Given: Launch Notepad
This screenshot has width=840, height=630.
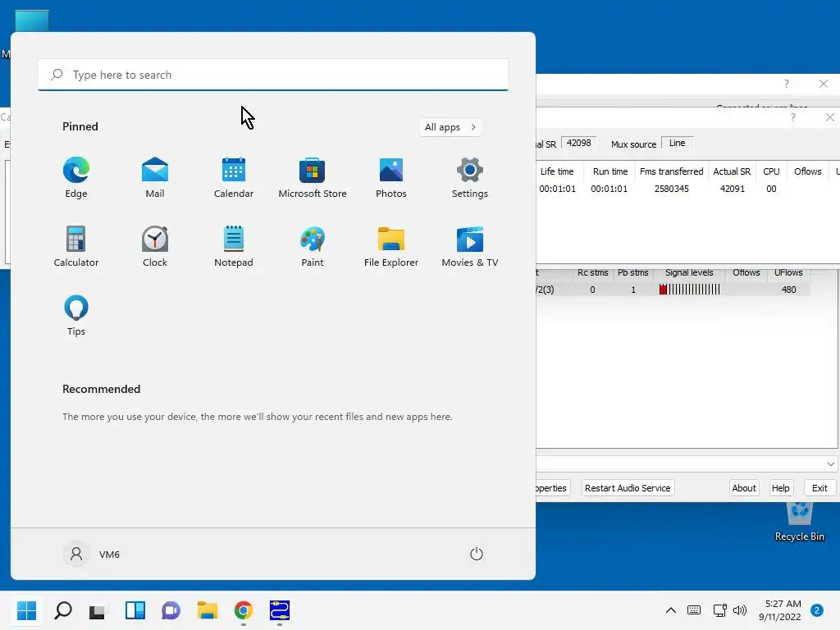Looking at the screenshot, I should click(234, 246).
